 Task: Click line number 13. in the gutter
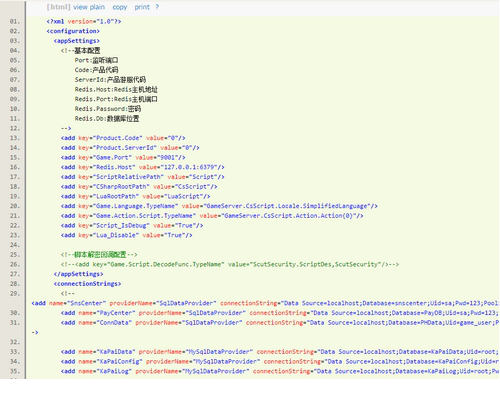point(15,138)
